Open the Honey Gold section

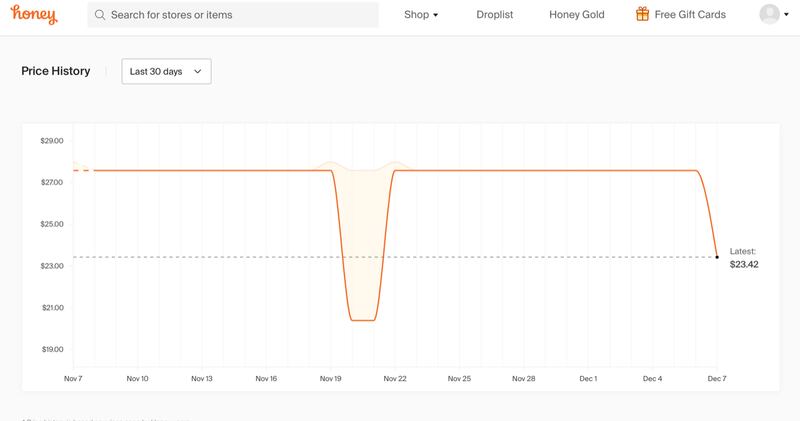pyautogui.click(x=577, y=15)
